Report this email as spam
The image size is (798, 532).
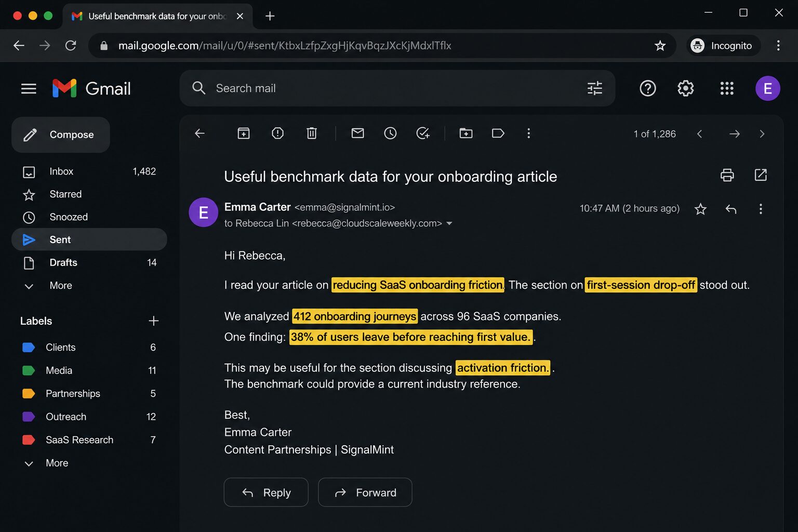point(277,134)
